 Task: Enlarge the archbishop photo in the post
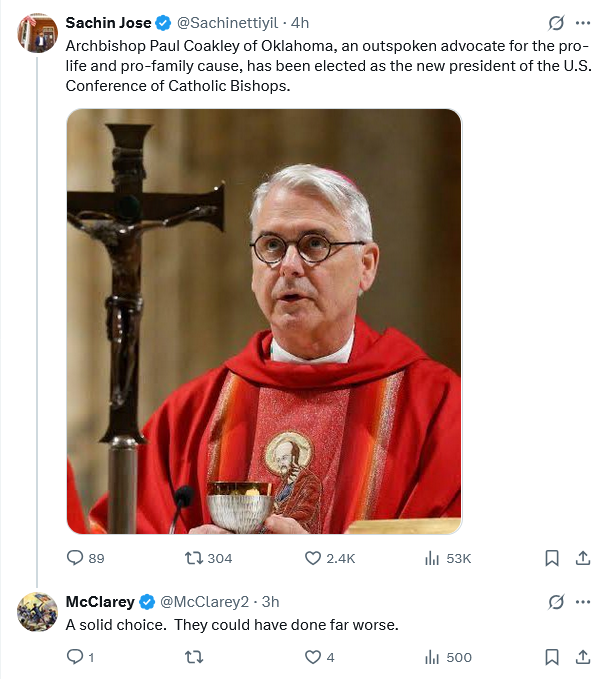pos(264,321)
